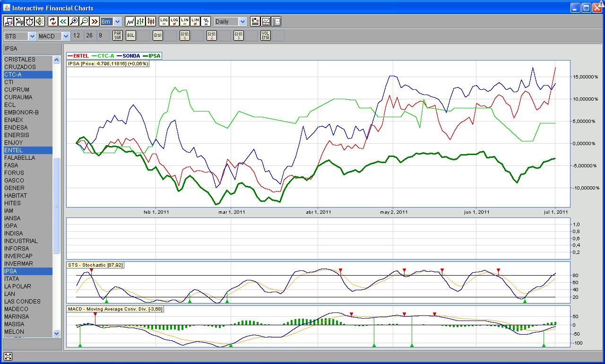Open the chart color palette icon
The width and height of the screenshot is (605, 364).
click(255, 21)
